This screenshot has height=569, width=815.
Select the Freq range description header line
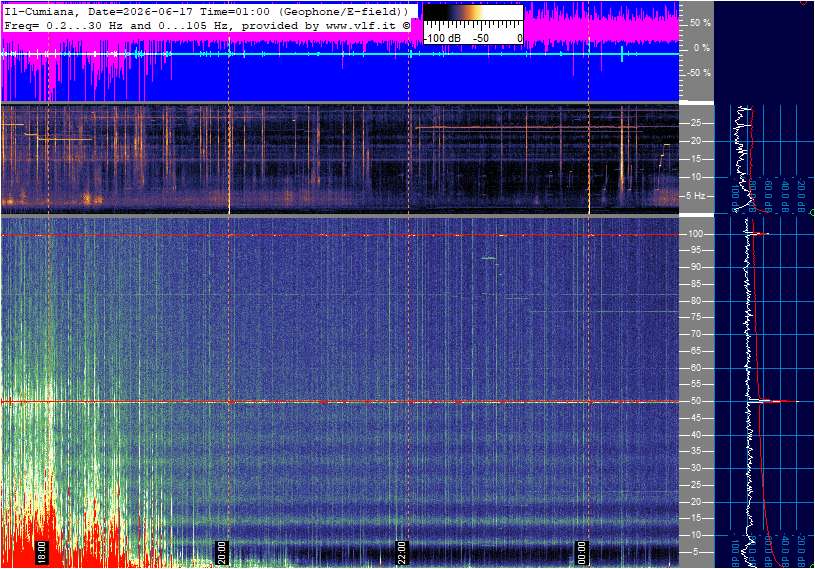click(x=206, y=25)
